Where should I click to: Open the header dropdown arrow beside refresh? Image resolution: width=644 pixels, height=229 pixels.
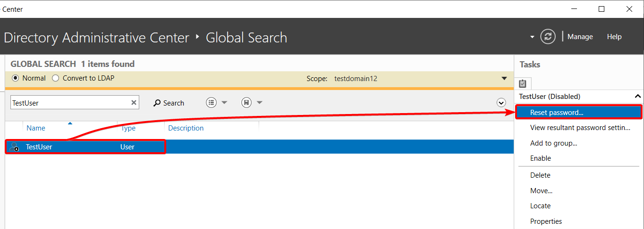532,37
